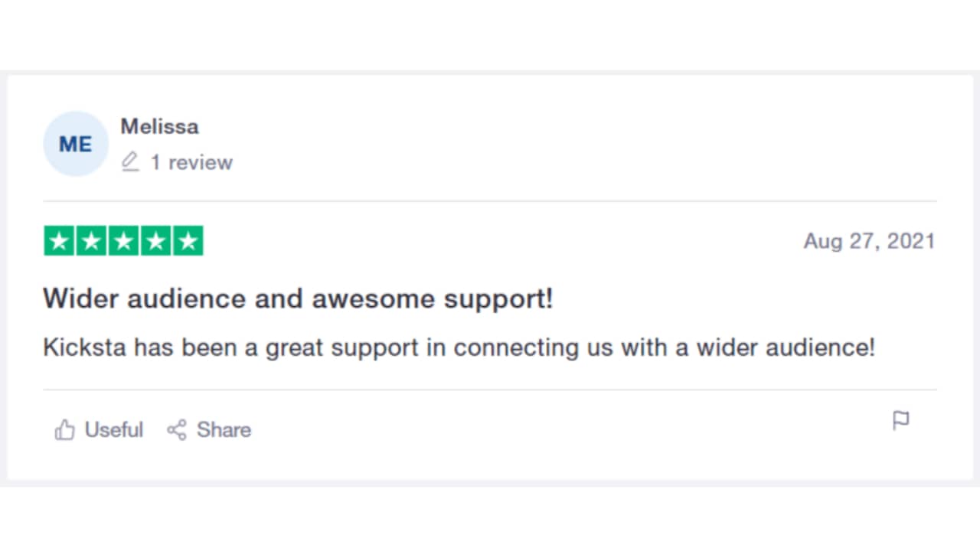The image size is (980, 551).
Task: Open the "Wider audience and awesome support!" title
Action: (x=298, y=298)
